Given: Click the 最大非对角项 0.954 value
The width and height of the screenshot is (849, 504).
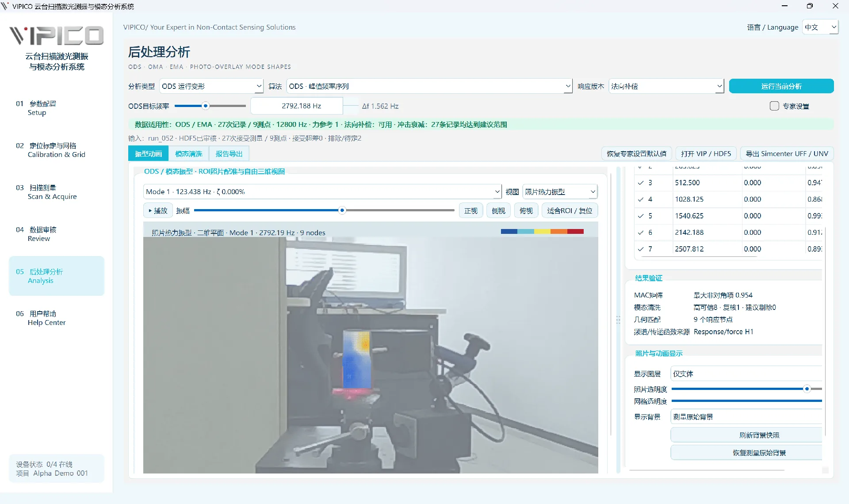Looking at the screenshot, I should click(x=723, y=295).
